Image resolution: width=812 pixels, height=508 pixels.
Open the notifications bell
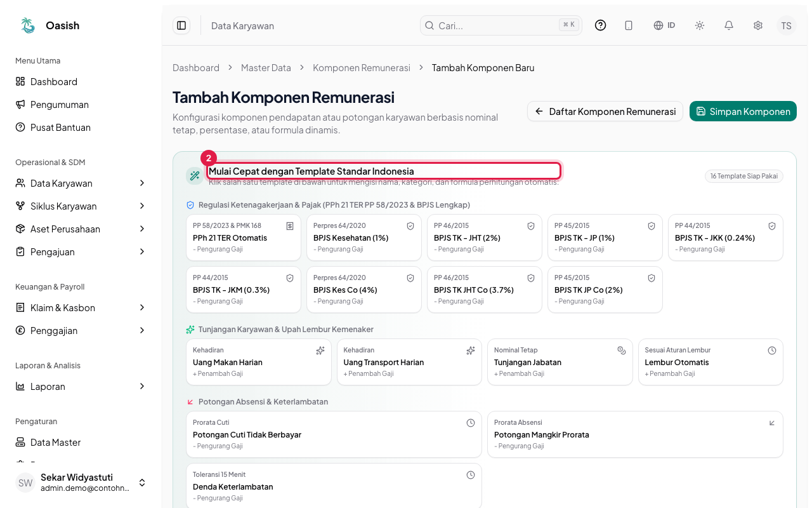(x=729, y=25)
